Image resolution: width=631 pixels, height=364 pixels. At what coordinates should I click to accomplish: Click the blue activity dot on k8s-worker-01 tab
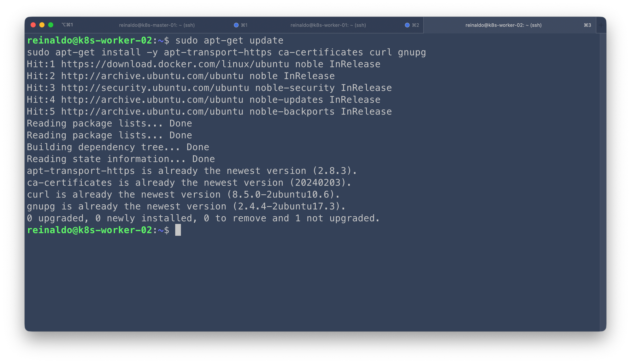[x=407, y=25]
